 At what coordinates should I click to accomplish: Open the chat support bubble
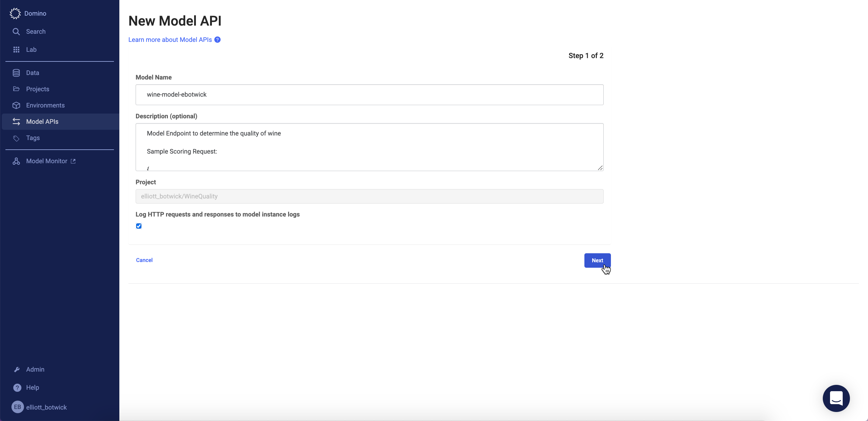pyautogui.click(x=836, y=398)
